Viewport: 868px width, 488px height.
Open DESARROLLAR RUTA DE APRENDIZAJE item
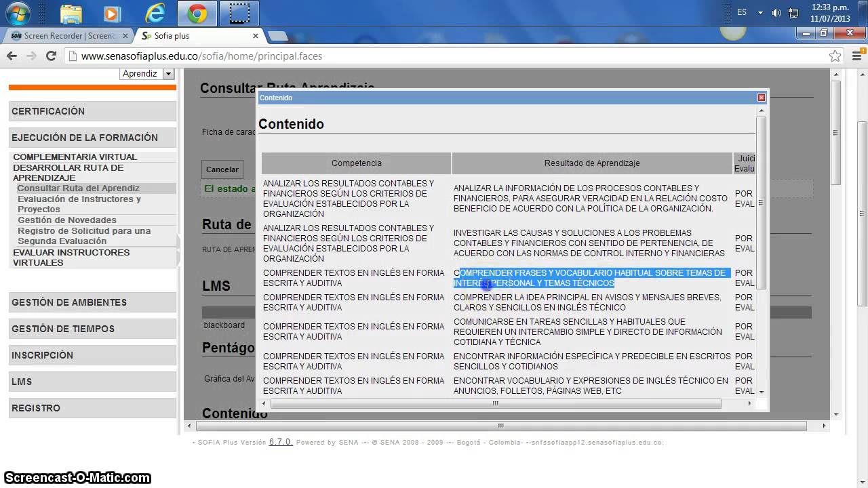pyautogui.click(x=68, y=173)
